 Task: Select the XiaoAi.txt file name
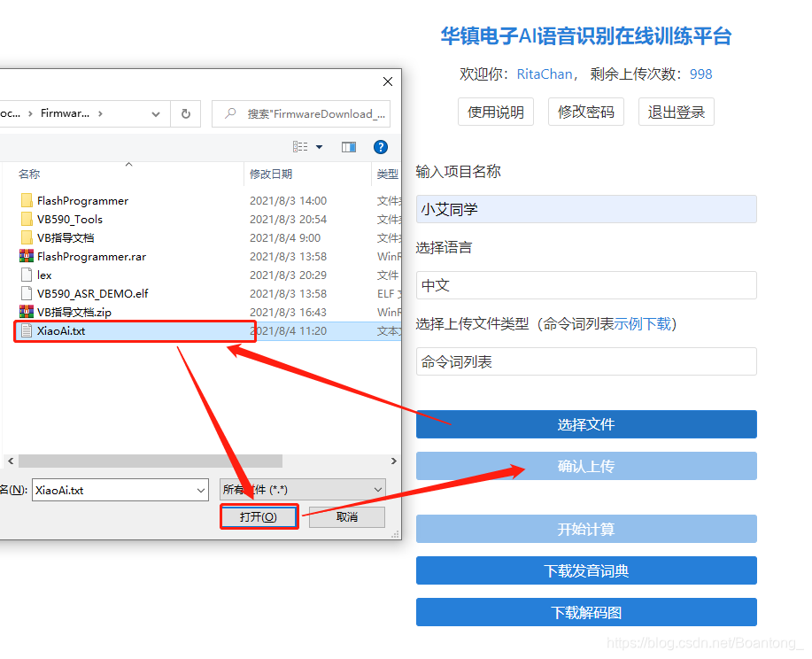point(61,330)
